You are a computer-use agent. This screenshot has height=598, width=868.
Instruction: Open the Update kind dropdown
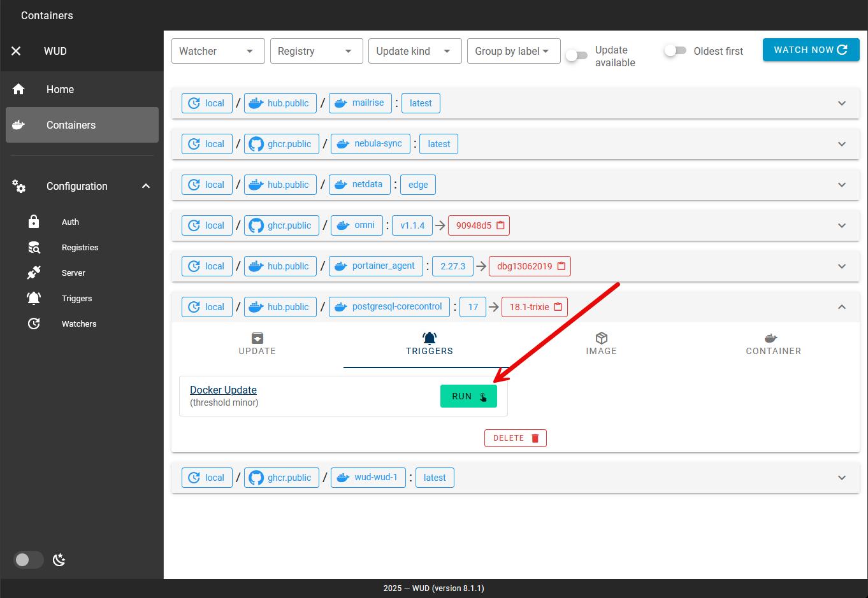click(415, 51)
